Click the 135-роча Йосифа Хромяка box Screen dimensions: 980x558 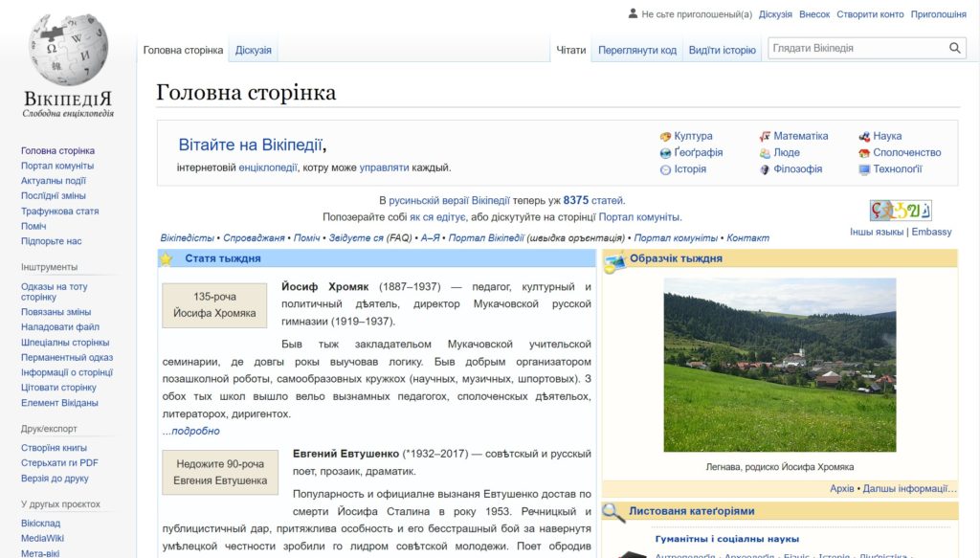coord(214,305)
